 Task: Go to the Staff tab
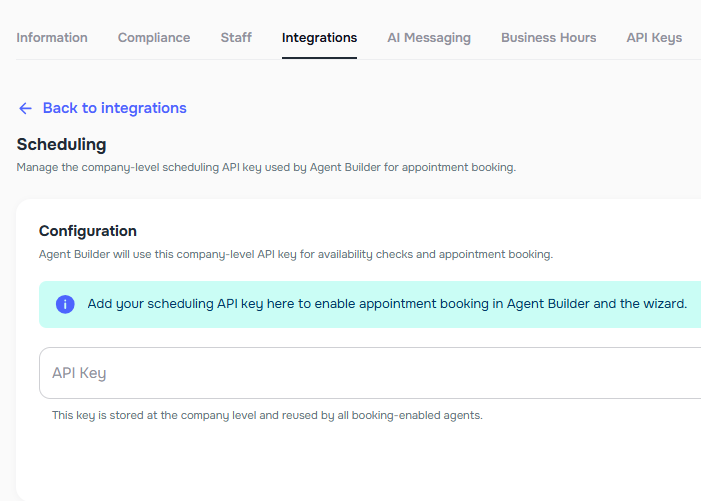[236, 38]
